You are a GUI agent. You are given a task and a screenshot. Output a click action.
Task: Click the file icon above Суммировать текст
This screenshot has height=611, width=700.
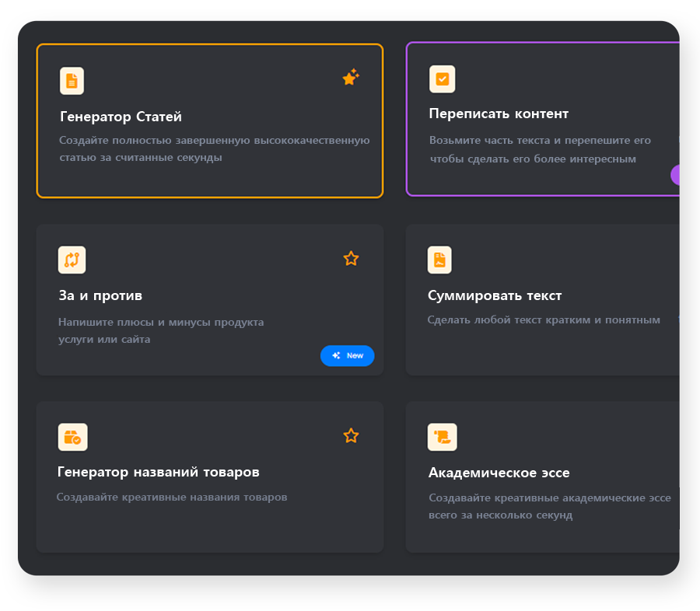[439, 260]
